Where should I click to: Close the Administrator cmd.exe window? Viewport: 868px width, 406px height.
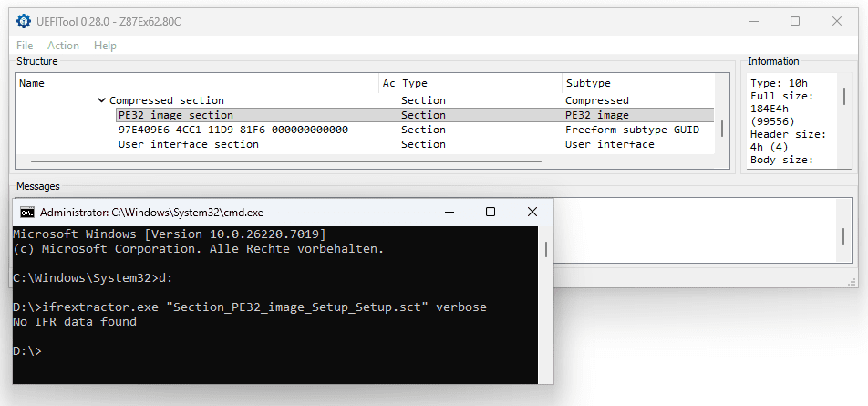pos(532,212)
